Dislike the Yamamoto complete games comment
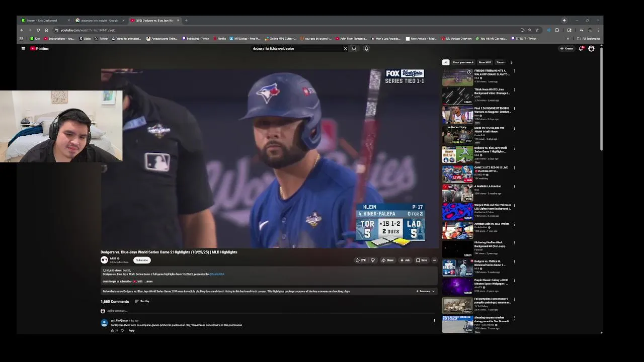 (x=122, y=331)
